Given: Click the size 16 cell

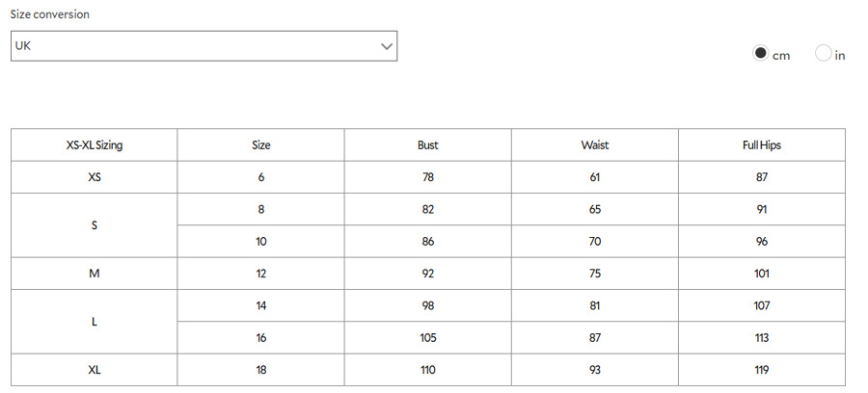Looking at the screenshot, I should pyautogui.click(x=260, y=338).
